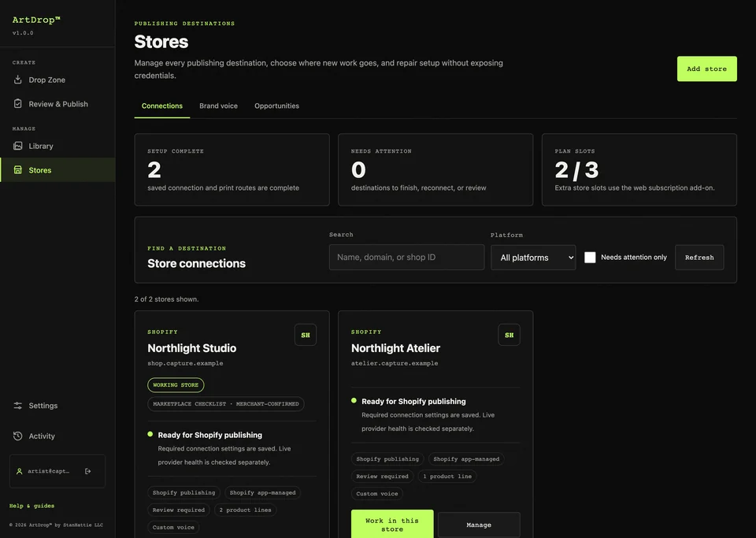Click 'Ready for Shopify publishing' on Studio card
This screenshot has height=538, width=756.
pos(209,435)
